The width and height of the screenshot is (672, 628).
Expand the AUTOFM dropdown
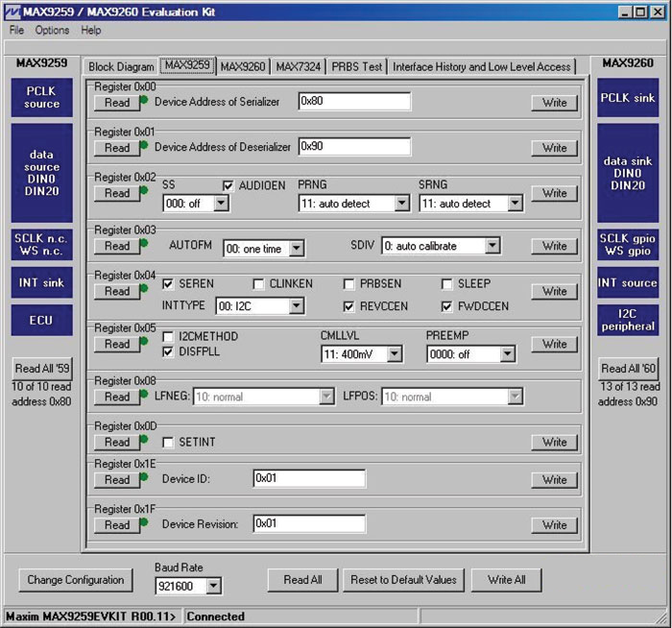[296, 249]
